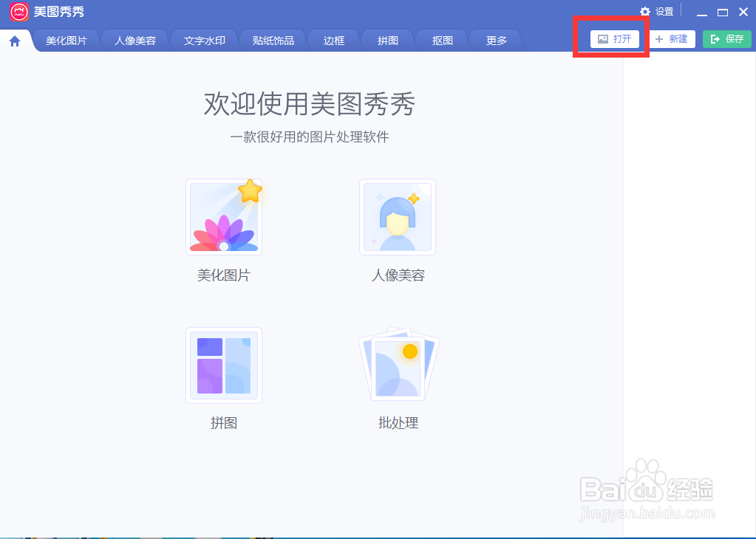Click the plus icon on the 新建 button
Image resolution: width=756 pixels, height=539 pixels.
click(x=660, y=38)
